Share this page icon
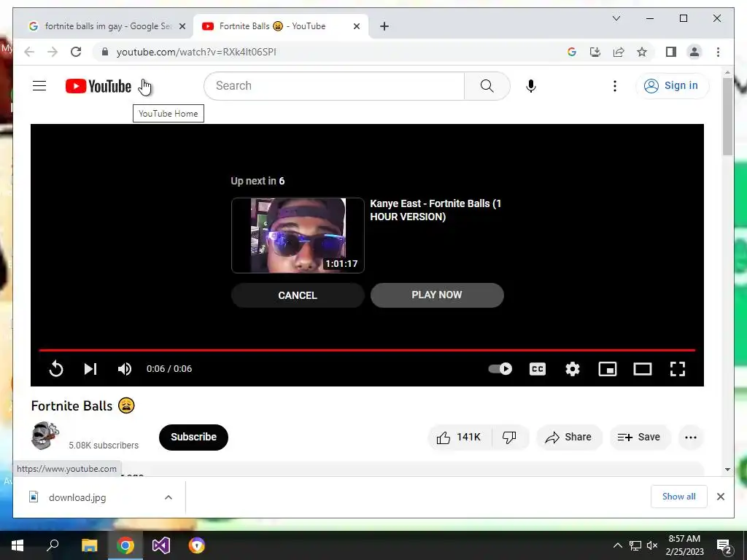The image size is (747, 560). (x=619, y=52)
